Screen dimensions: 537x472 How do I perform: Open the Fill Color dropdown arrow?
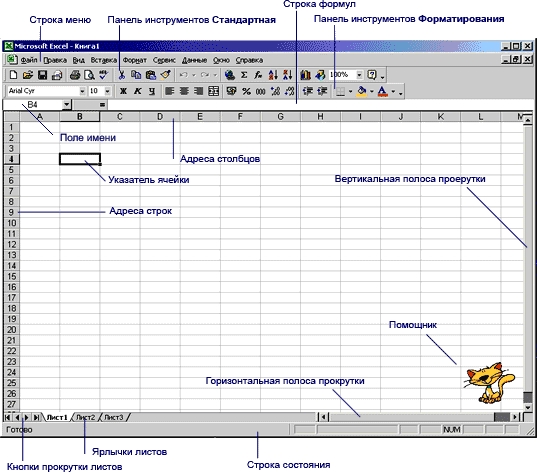(x=372, y=91)
